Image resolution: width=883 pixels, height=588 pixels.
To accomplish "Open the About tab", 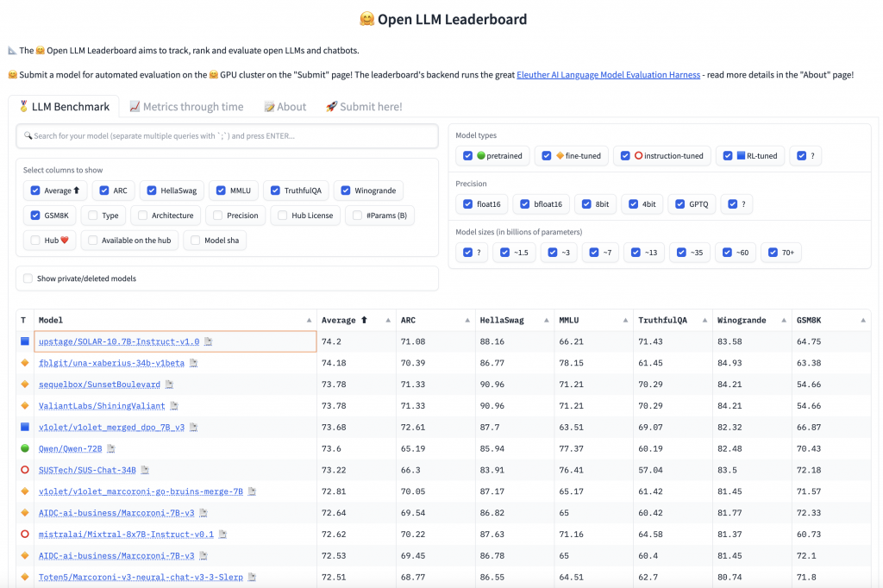I will [285, 106].
